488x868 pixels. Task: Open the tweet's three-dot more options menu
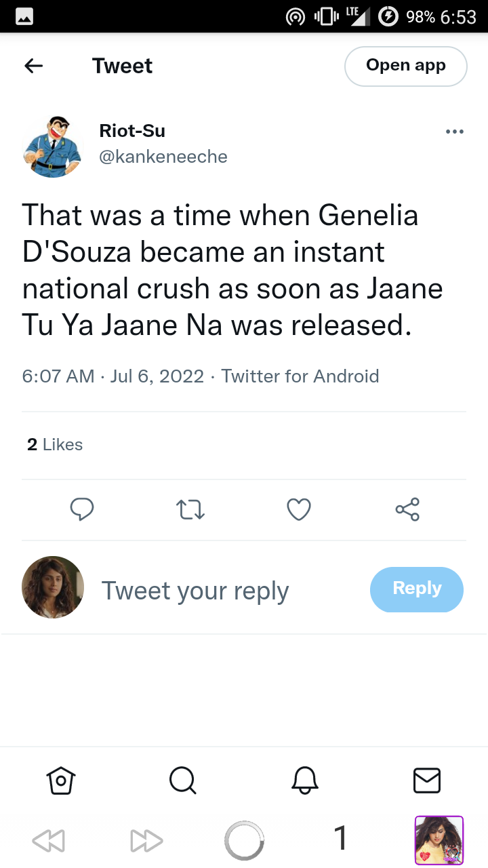point(455,132)
